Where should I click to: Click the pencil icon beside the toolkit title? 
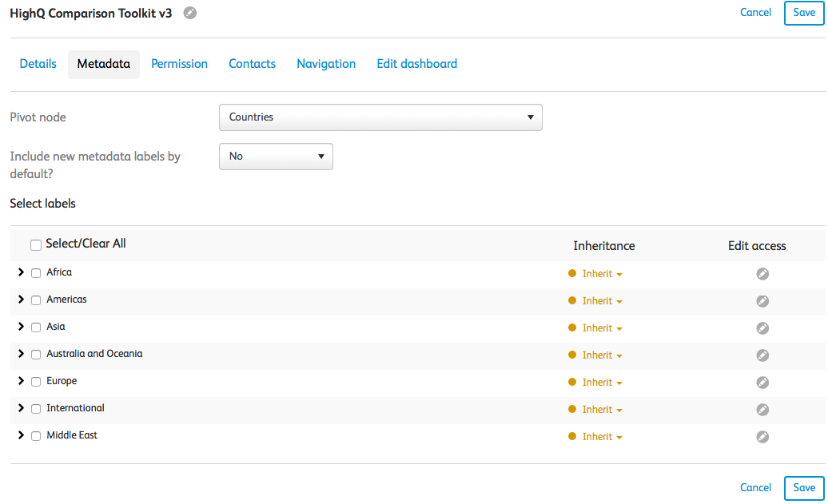coord(189,13)
